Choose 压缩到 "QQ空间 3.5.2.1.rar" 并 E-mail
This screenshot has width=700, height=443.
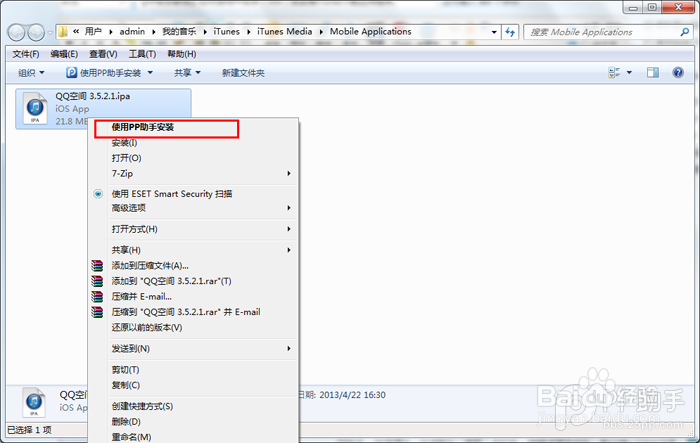(x=186, y=312)
